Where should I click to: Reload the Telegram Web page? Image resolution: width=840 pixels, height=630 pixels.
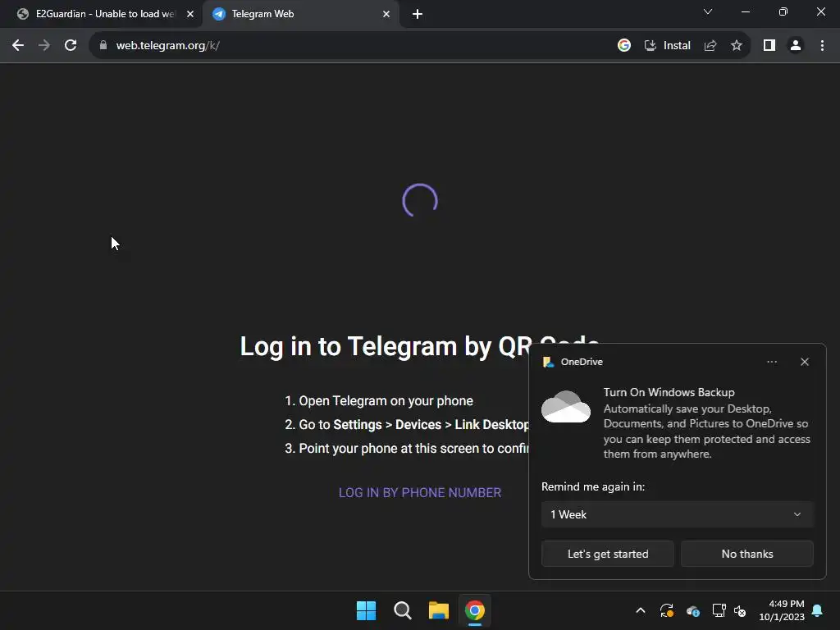coord(71,46)
